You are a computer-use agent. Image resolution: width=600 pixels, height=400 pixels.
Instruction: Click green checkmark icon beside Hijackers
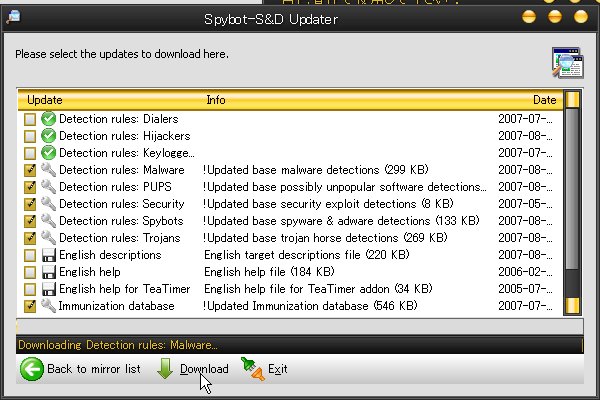[x=49, y=136]
